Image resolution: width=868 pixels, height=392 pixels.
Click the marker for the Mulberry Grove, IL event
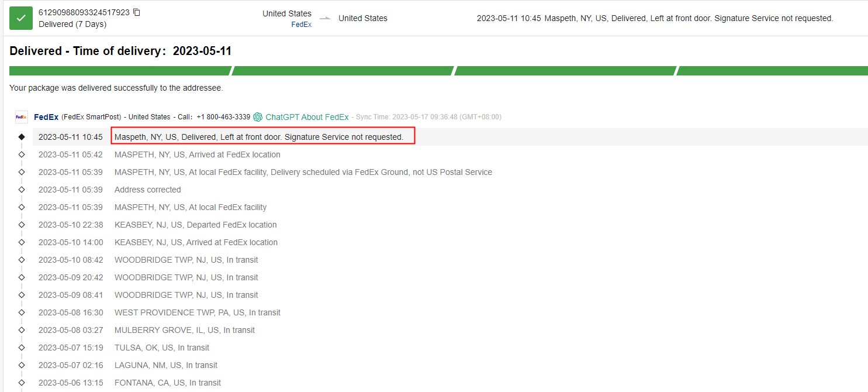coord(22,330)
